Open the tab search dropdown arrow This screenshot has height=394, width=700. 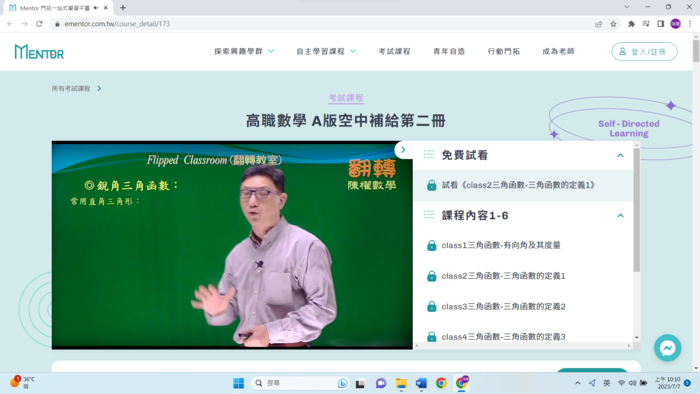click(627, 7)
